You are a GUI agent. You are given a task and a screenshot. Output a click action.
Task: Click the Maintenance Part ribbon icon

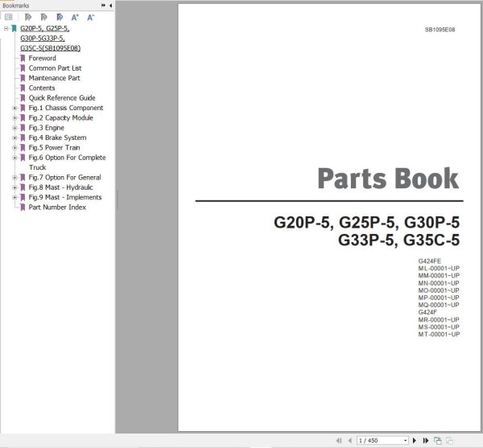23,78
